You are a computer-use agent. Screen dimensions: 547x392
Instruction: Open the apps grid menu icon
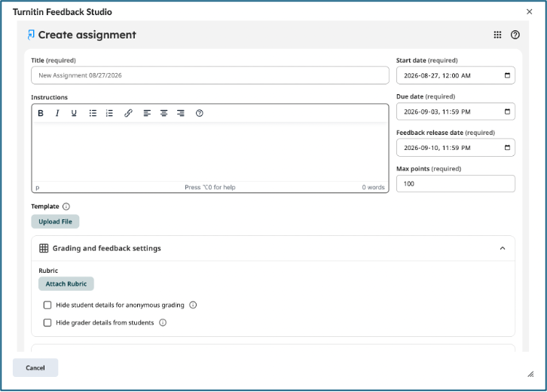point(497,35)
